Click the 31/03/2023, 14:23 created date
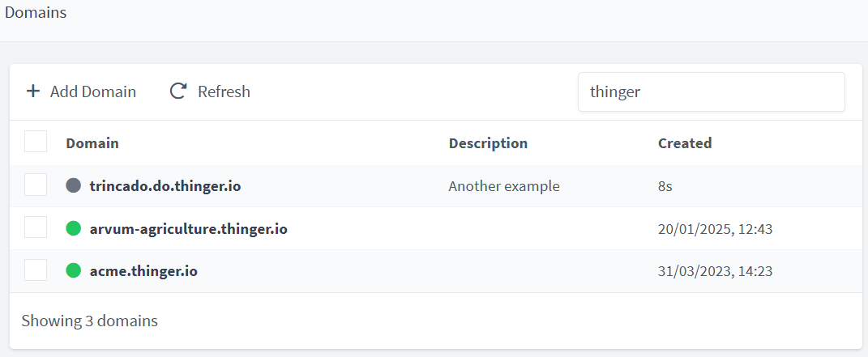The image size is (868, 357). click(x=715, y=271)
